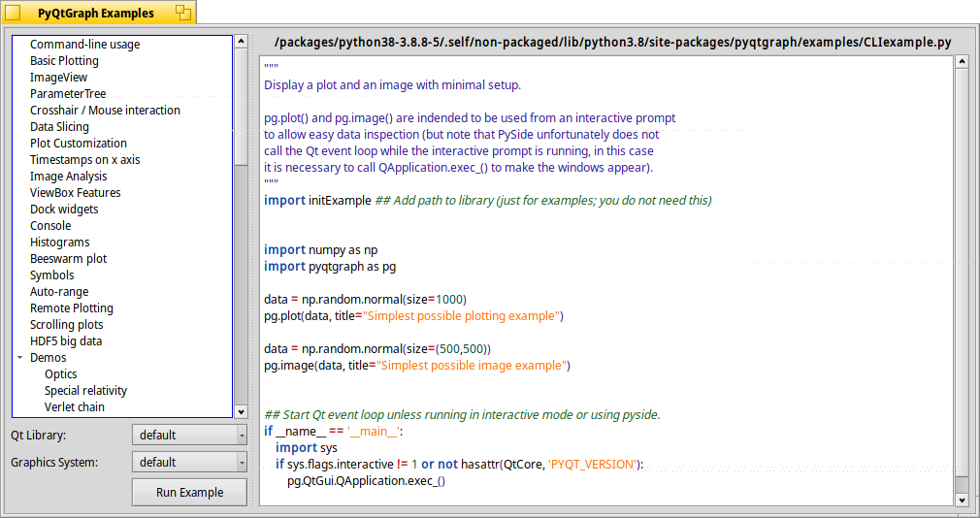Click the CLIexample.py file path label
The height and width of the screenshot is (518, 980).
612,43
